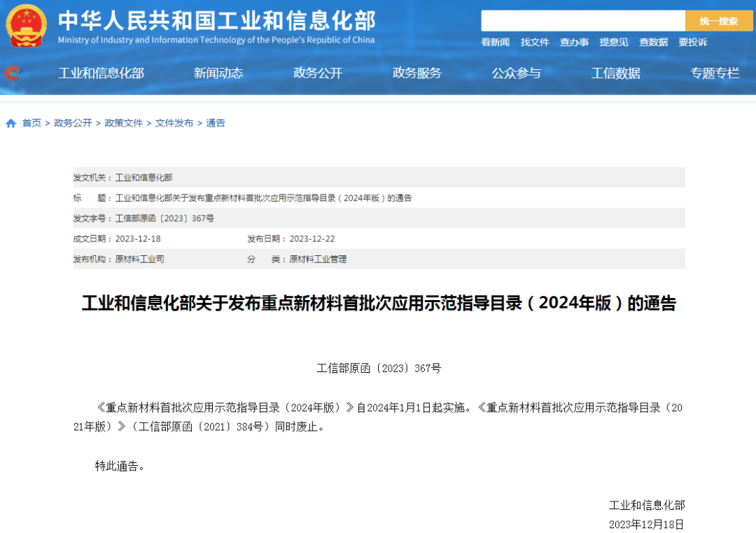756x533 pixels.
Task: Click inside the search input box
Action: point(584,20)
